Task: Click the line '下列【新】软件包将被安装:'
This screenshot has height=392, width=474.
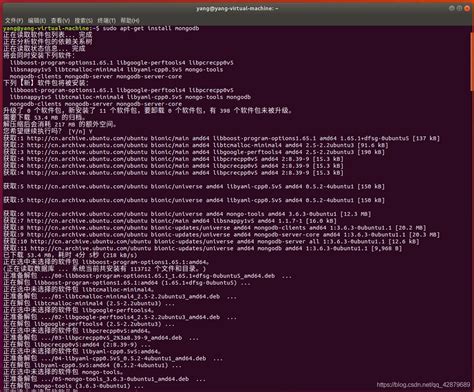Action: pyautogui.click(x=46, y=83)
